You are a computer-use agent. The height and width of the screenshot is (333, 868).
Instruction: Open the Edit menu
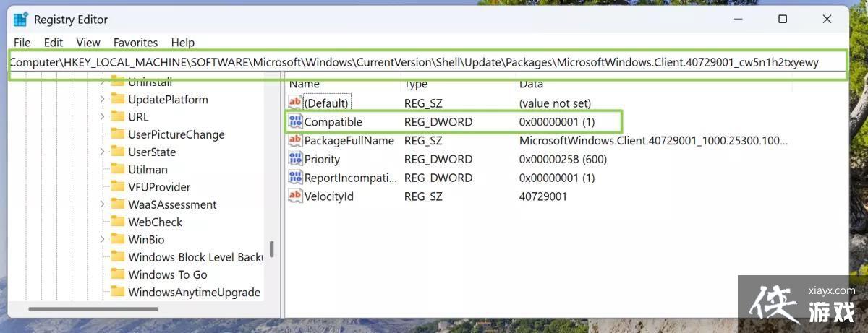pos(54,43)
